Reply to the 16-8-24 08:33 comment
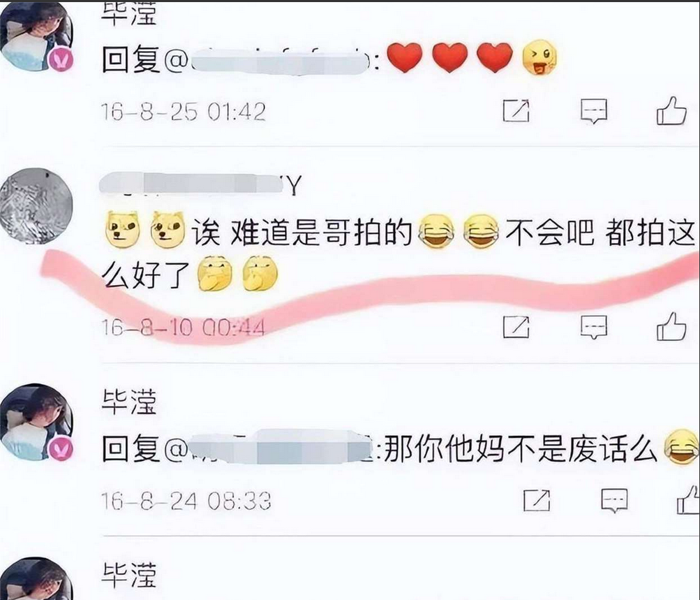 (x=614, y=500)
